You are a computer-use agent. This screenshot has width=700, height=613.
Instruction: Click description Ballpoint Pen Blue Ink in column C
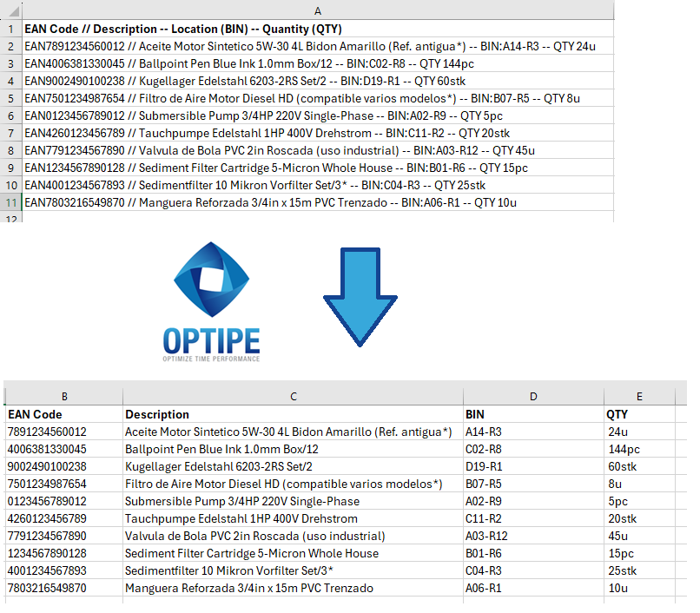point(294,449)
